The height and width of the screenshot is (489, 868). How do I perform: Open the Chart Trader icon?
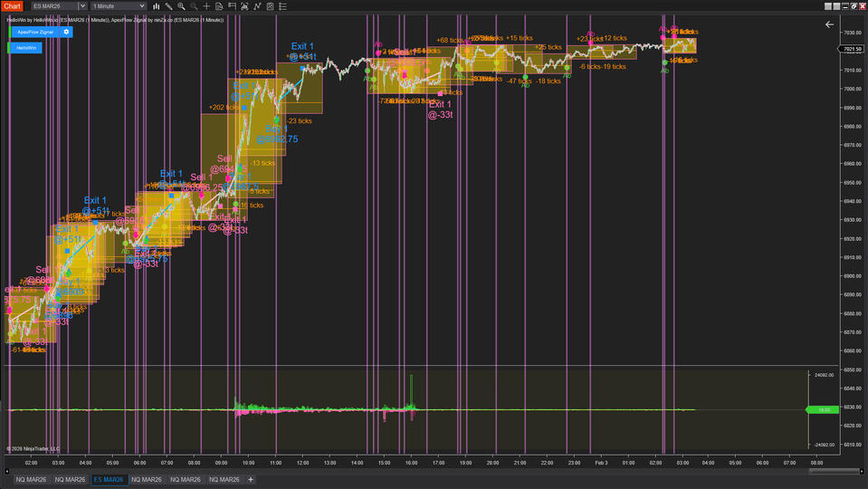click(233, 6)
